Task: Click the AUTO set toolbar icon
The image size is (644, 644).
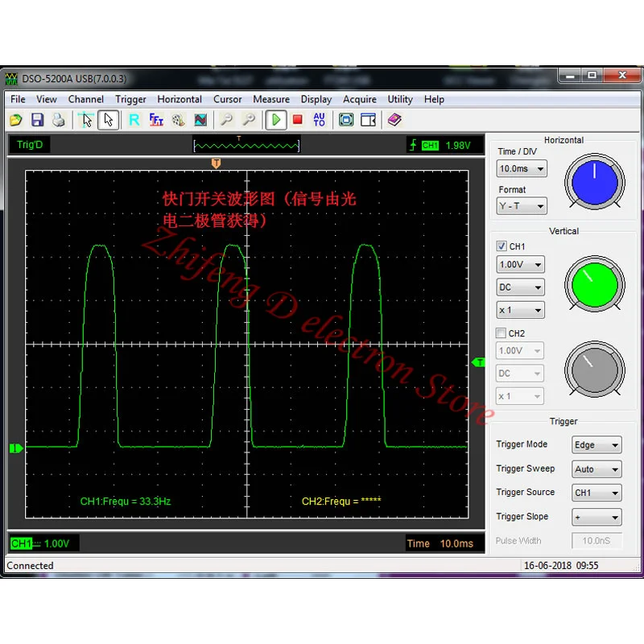Action: tap(319, 120)
